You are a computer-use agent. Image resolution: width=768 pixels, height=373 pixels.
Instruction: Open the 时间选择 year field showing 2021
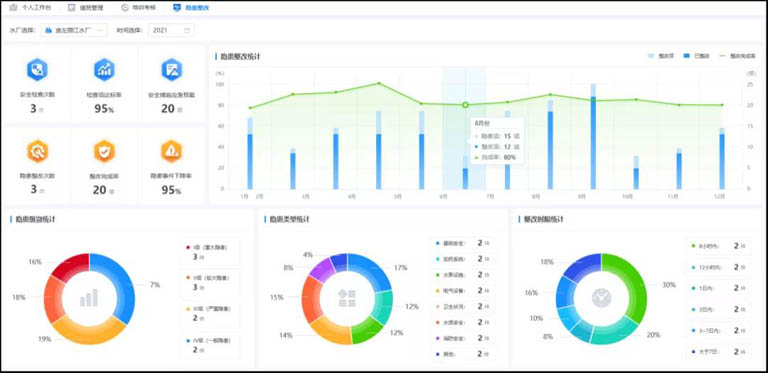pyautogui.click(x=171, y=30)
